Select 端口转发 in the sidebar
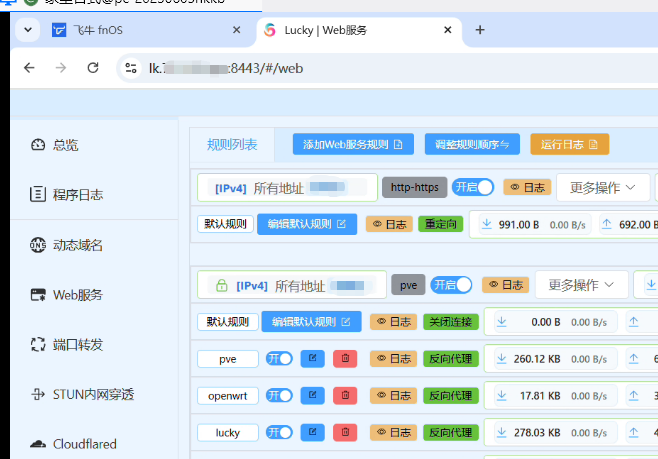The height and width of the screenshot is (459, 658). (x=77, y=345)
